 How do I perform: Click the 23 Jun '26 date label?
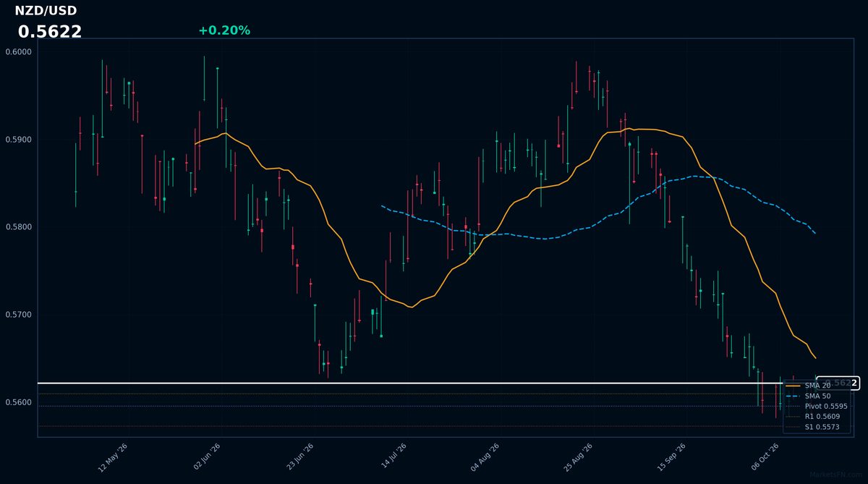pyautogui.click(x=299, y=458)
